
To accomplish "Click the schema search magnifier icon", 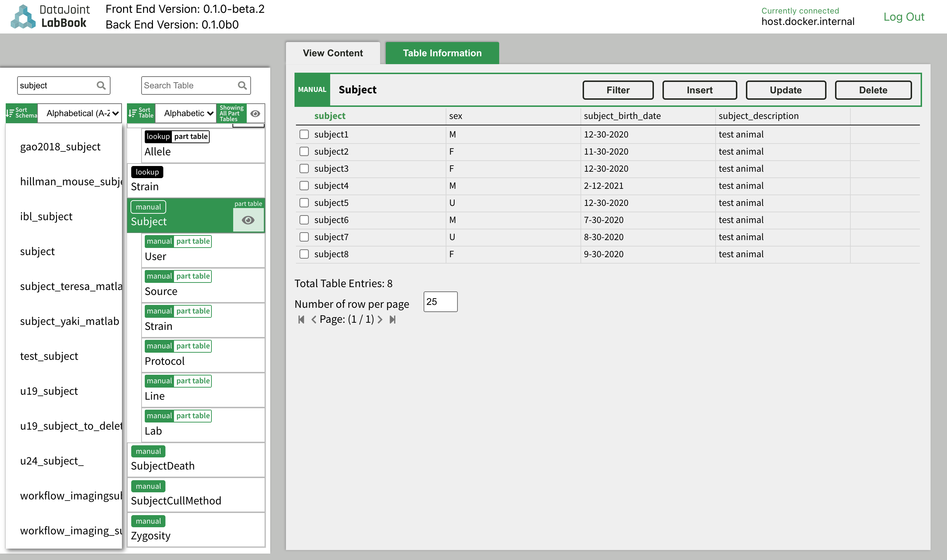I will tap(101, 85).
